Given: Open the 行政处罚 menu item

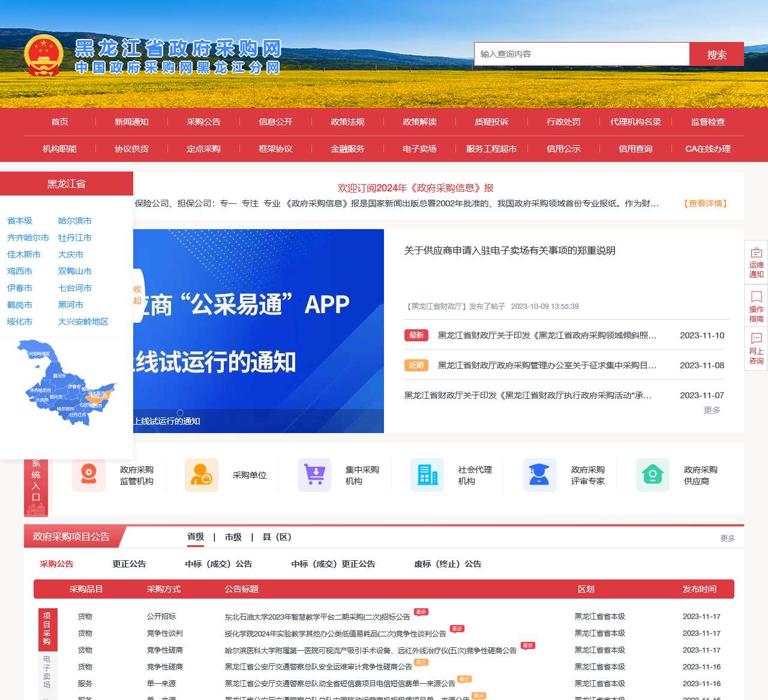Looking at the screenshot, I should 564,122.
